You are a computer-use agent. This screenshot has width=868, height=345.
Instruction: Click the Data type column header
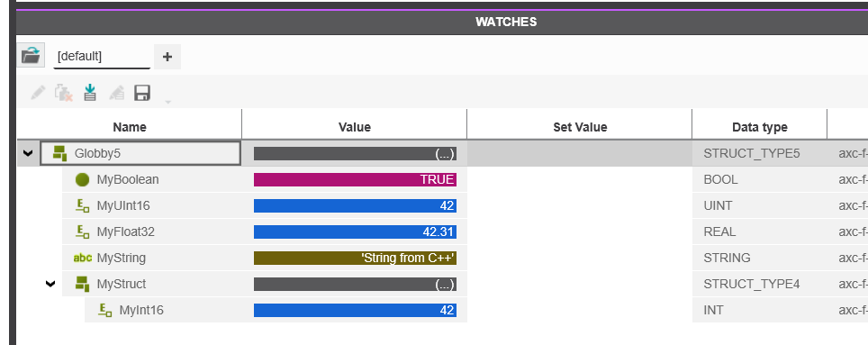click(x=760, y=127)
